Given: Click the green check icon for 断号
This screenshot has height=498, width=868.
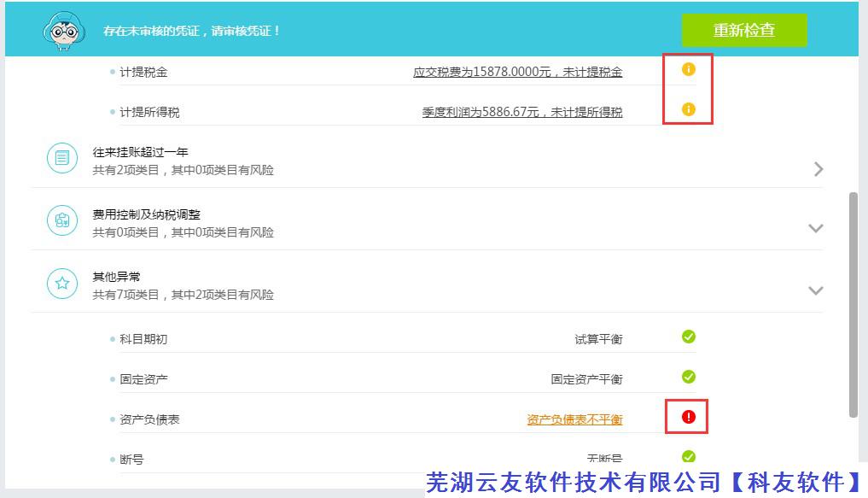Looking at the screenshot, I should (x=688, y=456).
